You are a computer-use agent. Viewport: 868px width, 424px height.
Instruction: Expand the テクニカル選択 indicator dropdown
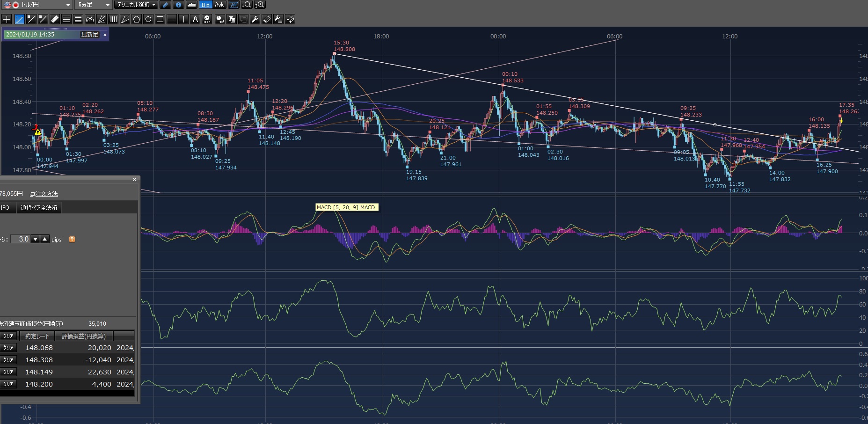coord(136,5)
